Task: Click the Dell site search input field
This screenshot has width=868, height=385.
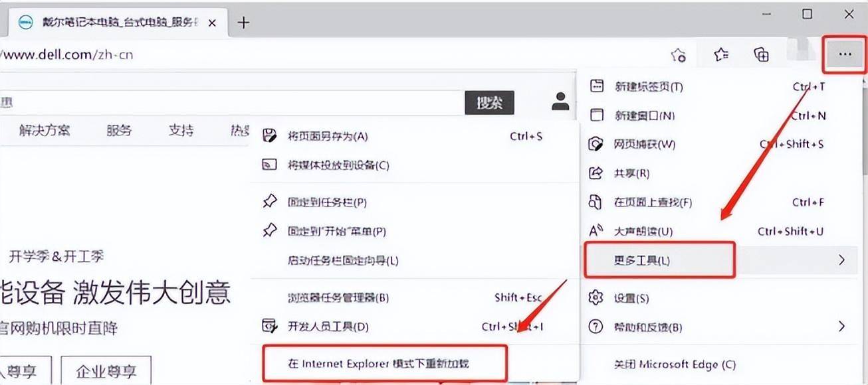Action: point(232,102)
